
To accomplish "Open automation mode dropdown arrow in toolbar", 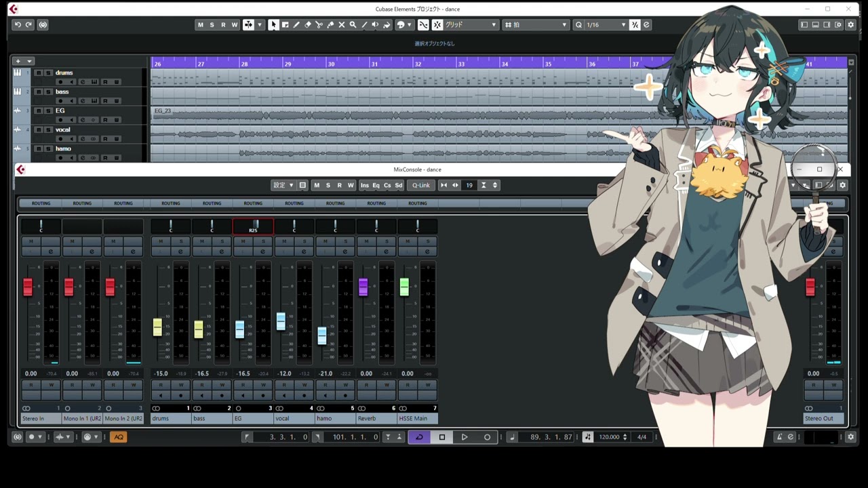I will tap(261, 25).
